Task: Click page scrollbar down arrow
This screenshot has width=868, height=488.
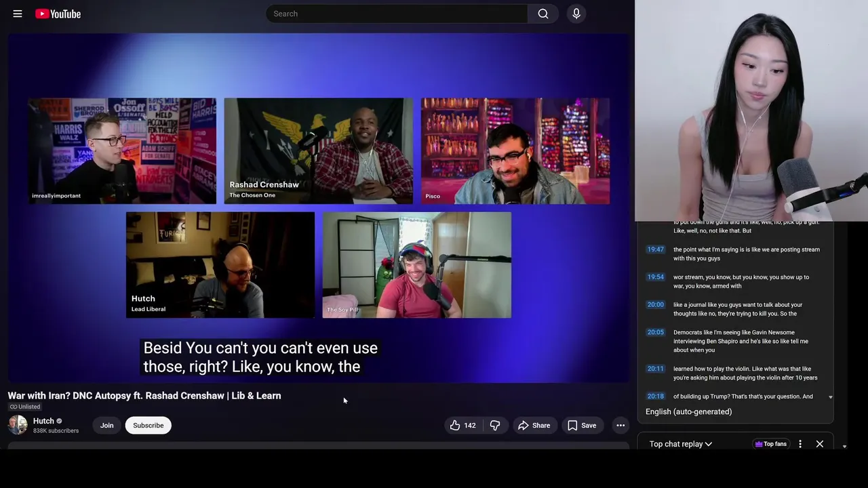Action: coord(844,447)
